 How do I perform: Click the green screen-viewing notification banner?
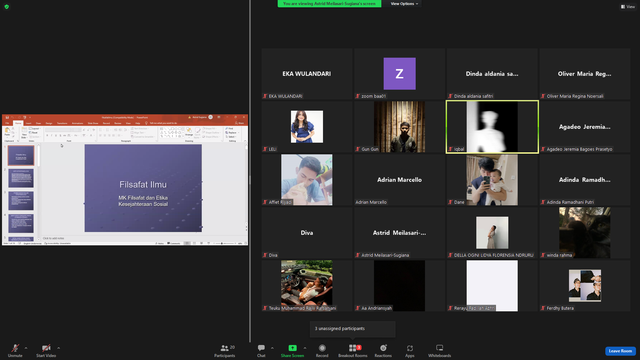329,4
